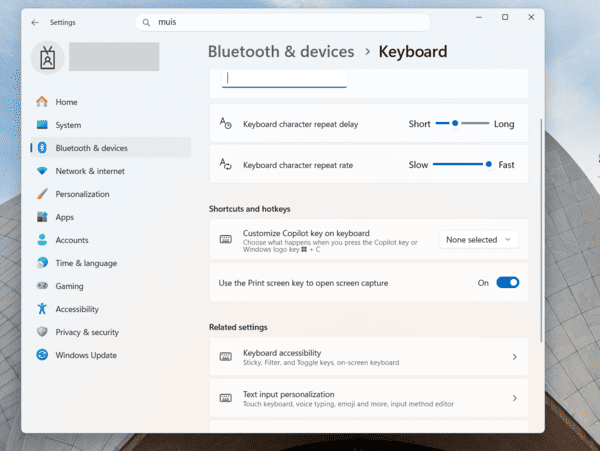Open Windows Update page
The width and height of the screenshot is (600, 451).
(110, 355)
